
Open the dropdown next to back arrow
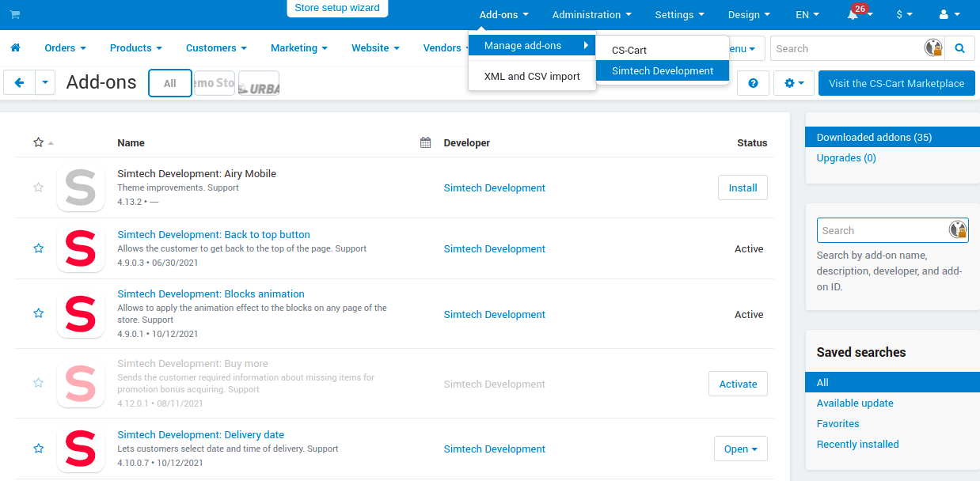pos(45,82)
